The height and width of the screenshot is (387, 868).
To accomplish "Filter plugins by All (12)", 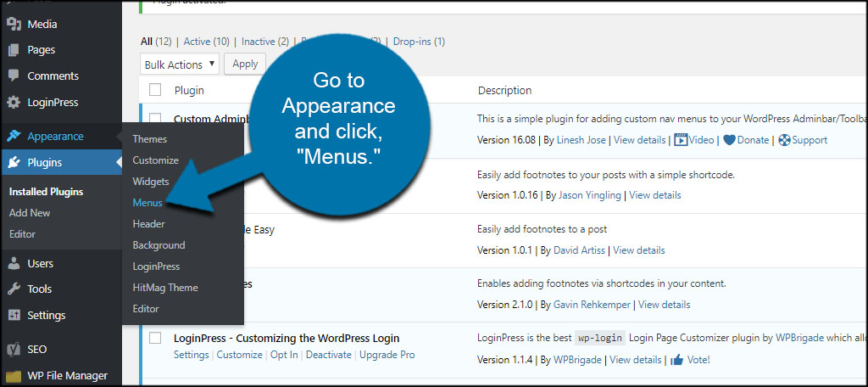I will 156,42.
